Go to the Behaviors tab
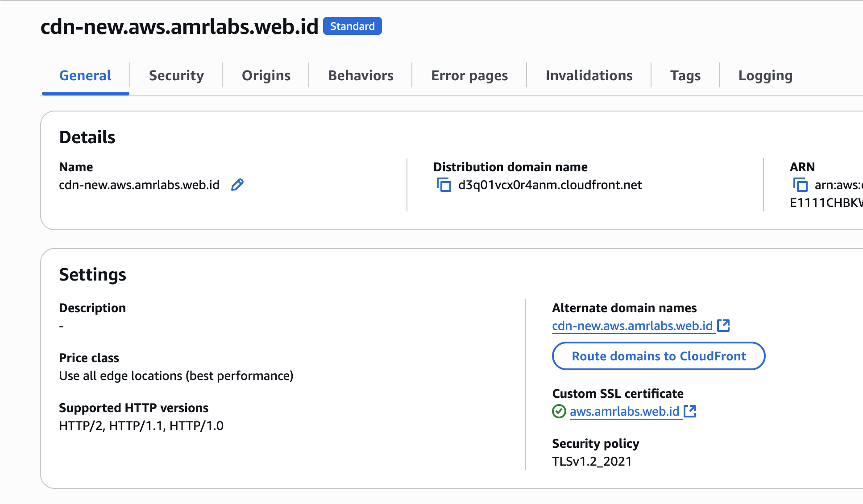 (361, 75)
